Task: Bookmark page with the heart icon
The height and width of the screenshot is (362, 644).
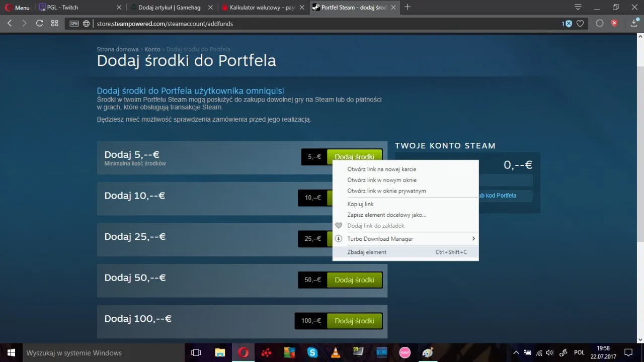Action: coord(580,24)
